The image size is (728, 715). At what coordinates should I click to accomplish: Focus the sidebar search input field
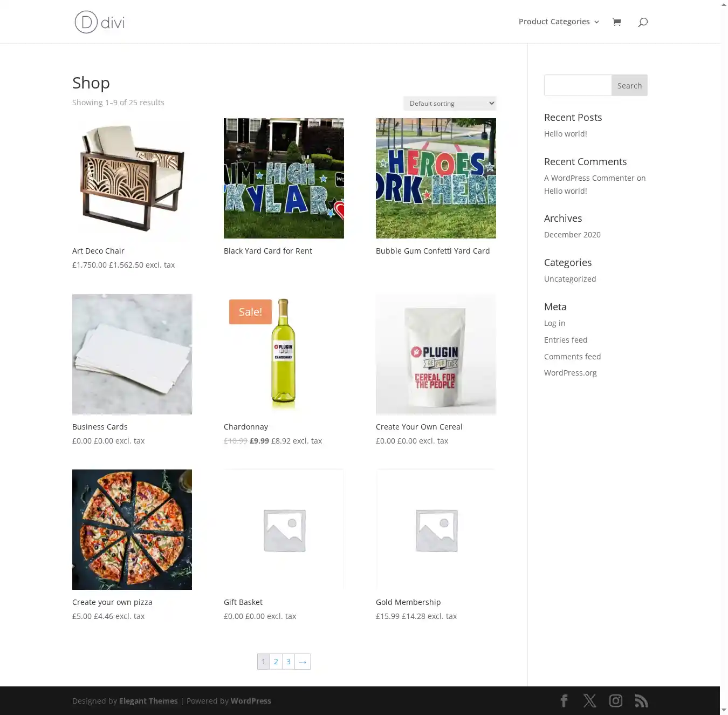578,85
